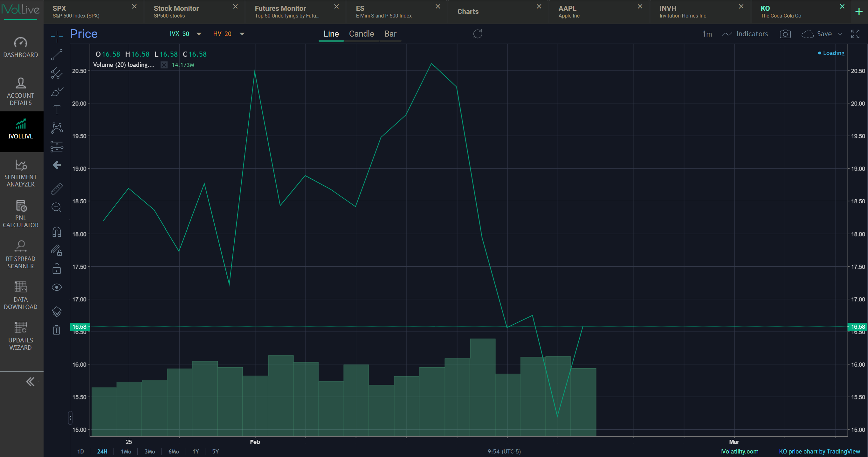Select the brush drawing tool
The height and width of the screenshot is (457, 868).
coord(57,91)
